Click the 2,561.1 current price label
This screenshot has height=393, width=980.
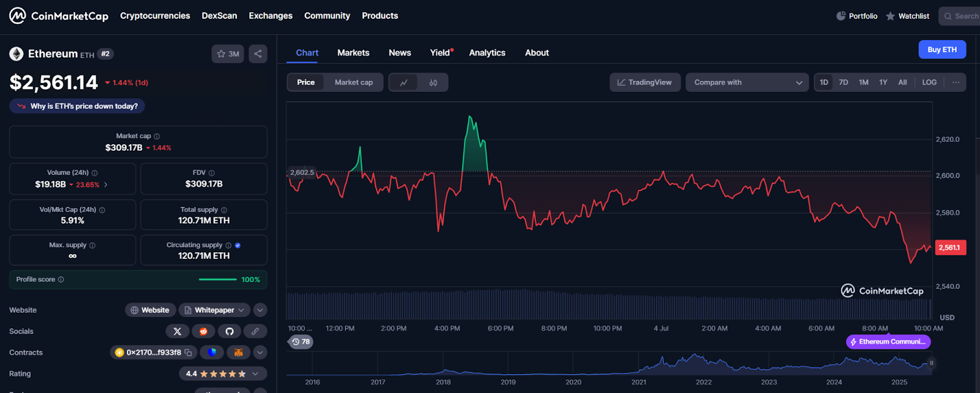[x=950, y=248]
